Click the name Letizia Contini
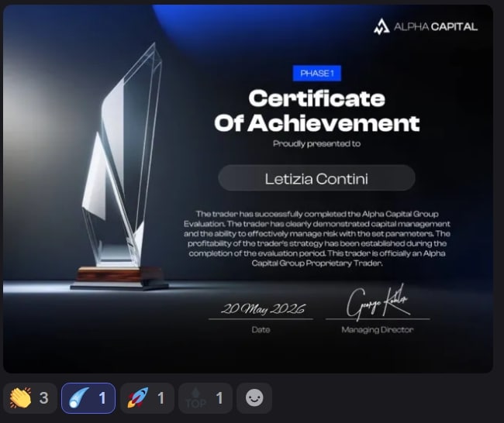Viewport: 504px width, 423px height. 316,179
